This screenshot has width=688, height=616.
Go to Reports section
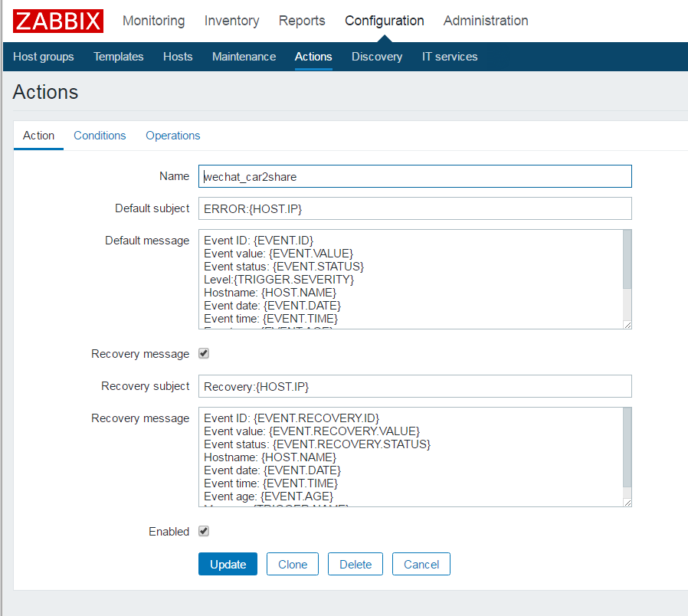pyautogui.click(x=302, y=21)
